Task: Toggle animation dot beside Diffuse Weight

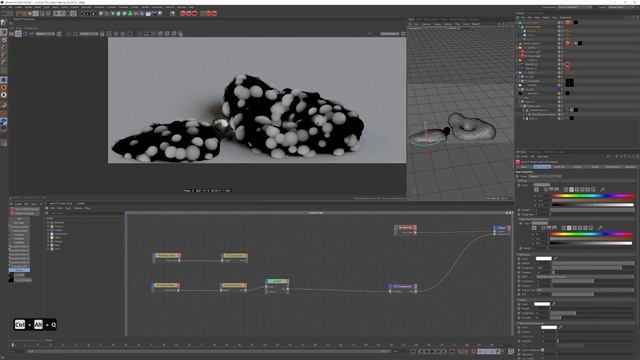Action: pyautogui.click(x=519, y=210)
